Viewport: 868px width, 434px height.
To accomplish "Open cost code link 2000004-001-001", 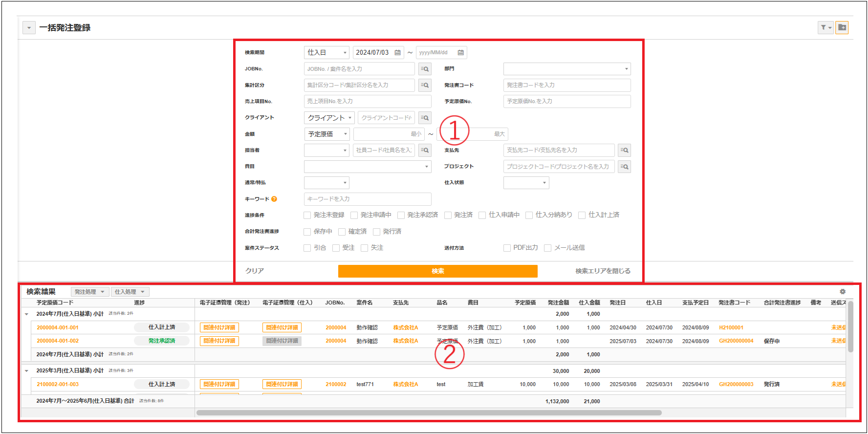I will coord(58,327).
